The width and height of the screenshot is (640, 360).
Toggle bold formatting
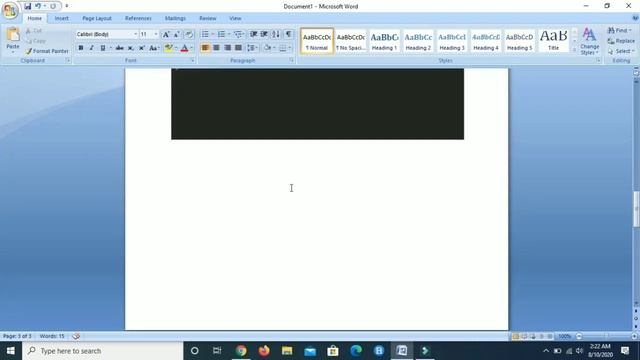(x=81, y=48)
